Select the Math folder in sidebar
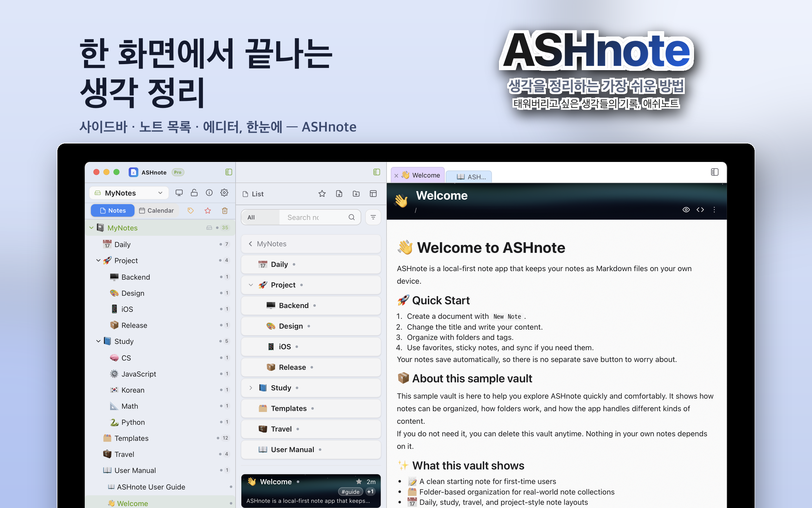This screenshot has height=508, width=812. coord(160,406)
